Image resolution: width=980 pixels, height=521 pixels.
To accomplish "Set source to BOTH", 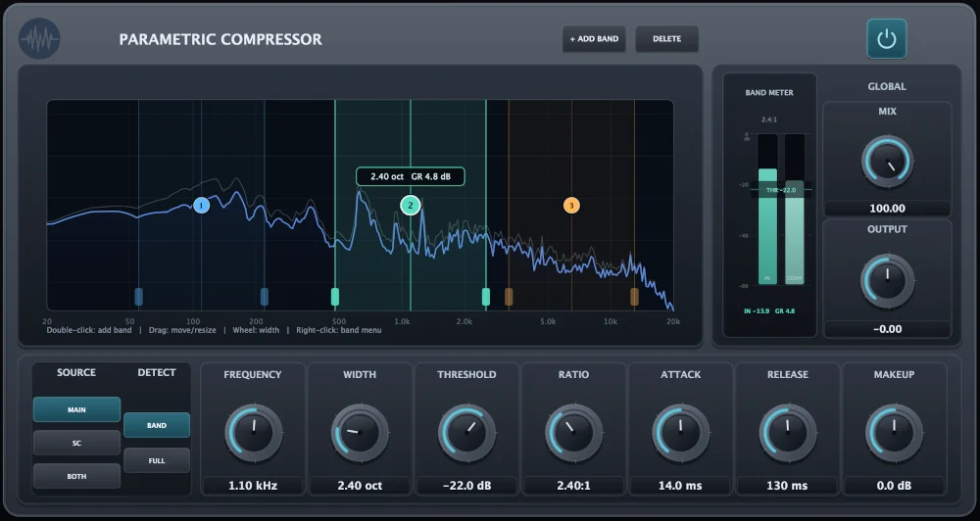I will [76, 476].
